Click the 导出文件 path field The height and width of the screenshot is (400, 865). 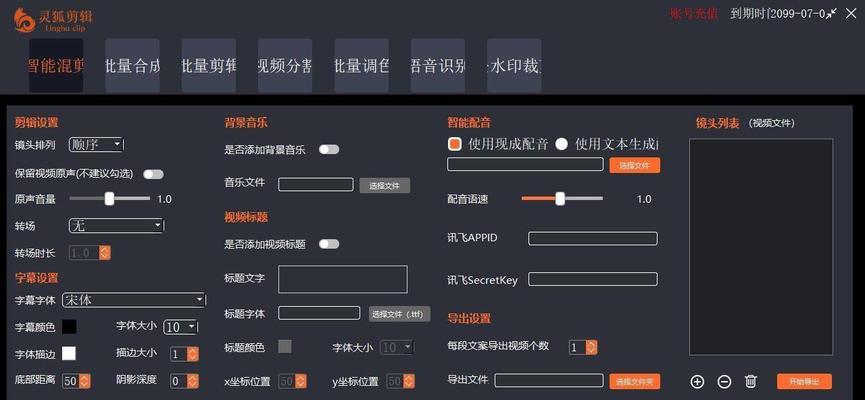549,380
